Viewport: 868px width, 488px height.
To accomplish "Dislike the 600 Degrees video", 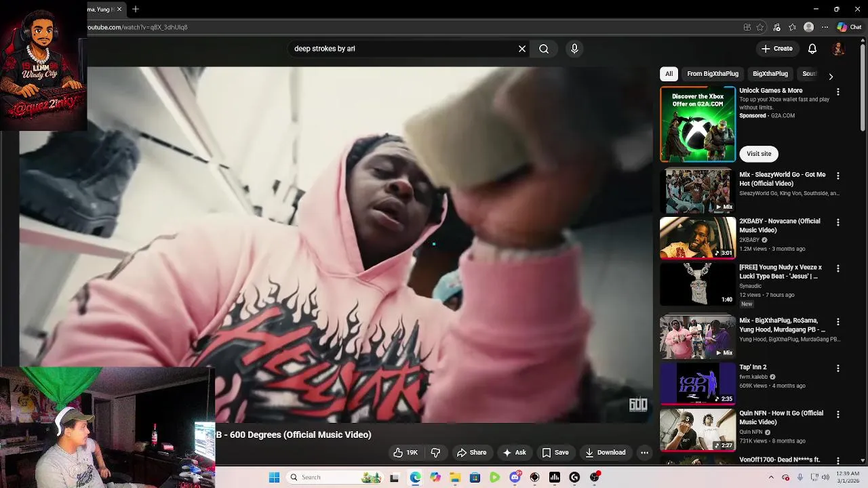I will pyautogui.click(x=435, y=453).
